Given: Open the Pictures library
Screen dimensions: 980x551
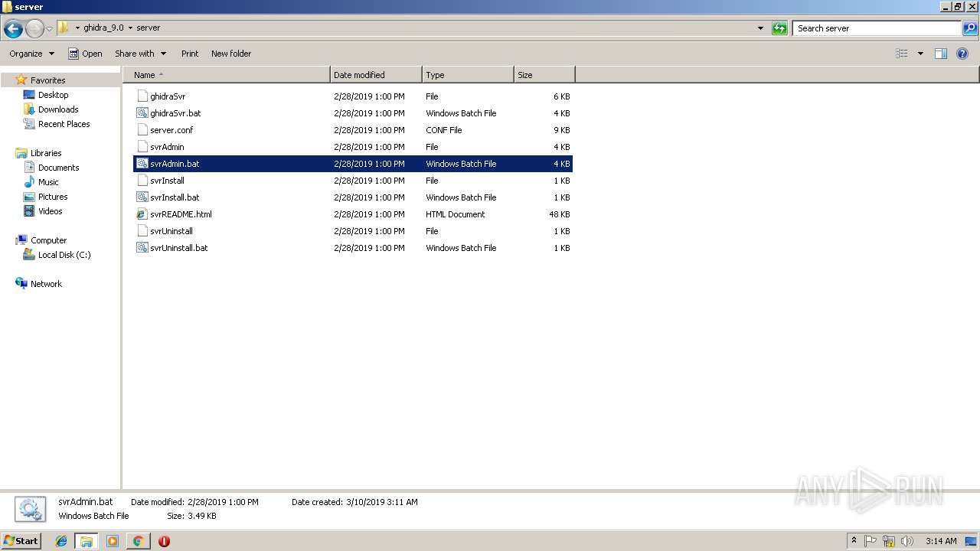Looking at the screenshot, I should tap(53, 197).
